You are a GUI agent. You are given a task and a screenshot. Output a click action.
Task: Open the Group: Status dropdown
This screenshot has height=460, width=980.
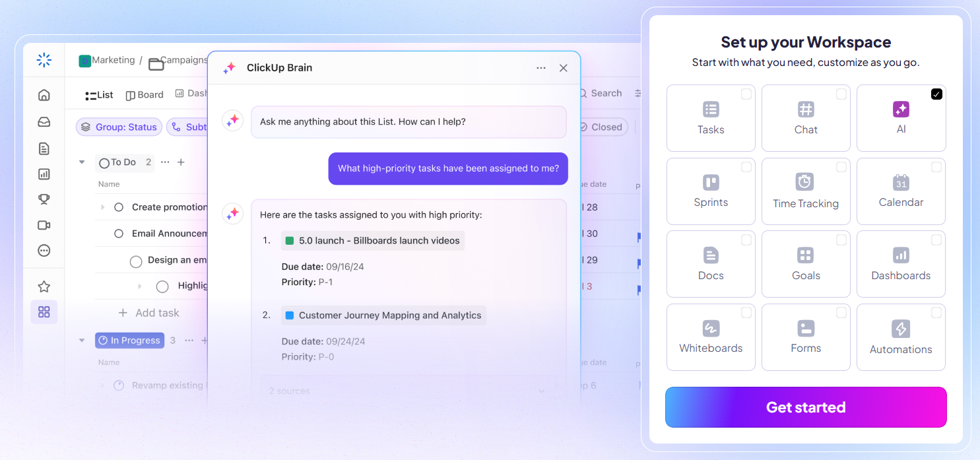pyautogui.click(x=119, y=127)
